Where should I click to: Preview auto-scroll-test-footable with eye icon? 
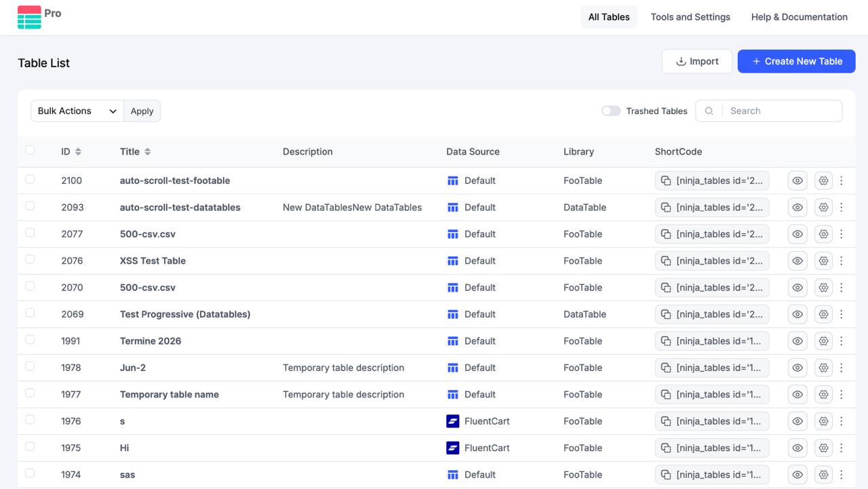point(797,180)
